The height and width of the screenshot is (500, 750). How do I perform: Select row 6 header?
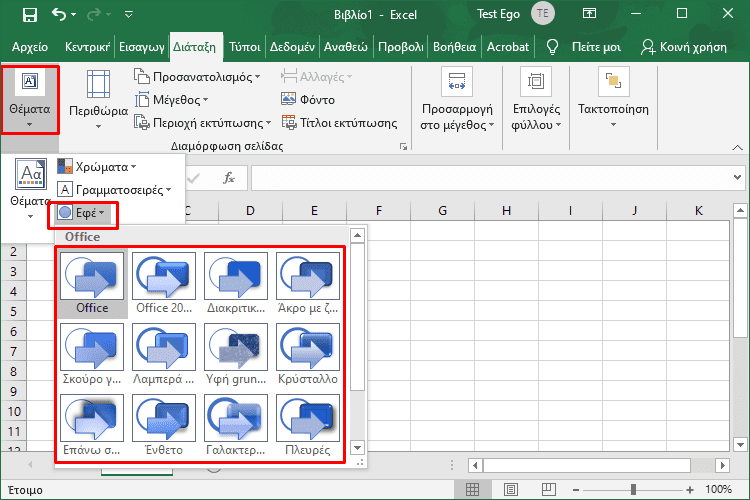pos(14,331)
